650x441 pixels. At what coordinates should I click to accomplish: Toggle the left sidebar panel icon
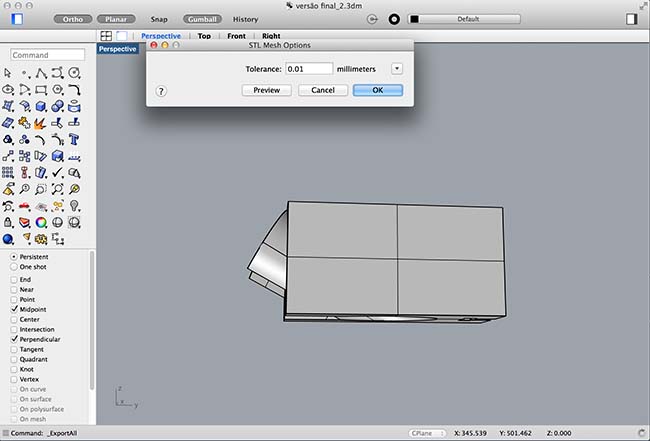[x=17, y=19]
